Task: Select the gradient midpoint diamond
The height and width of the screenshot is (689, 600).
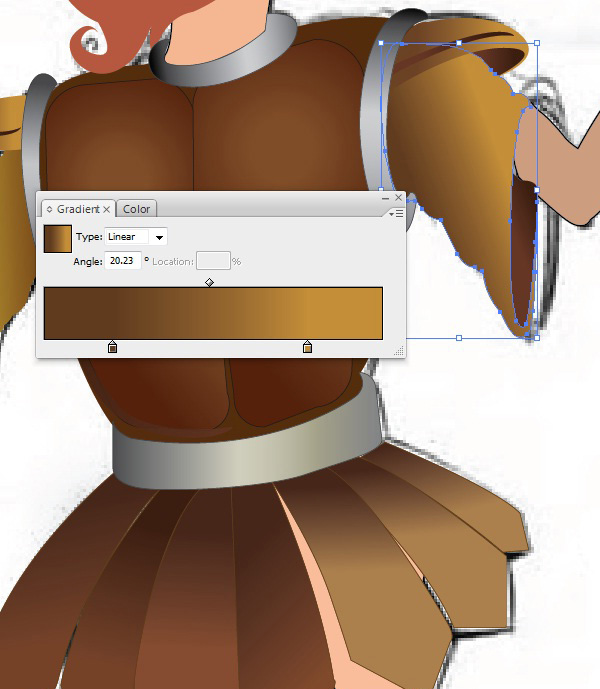Action: [210, 282]
